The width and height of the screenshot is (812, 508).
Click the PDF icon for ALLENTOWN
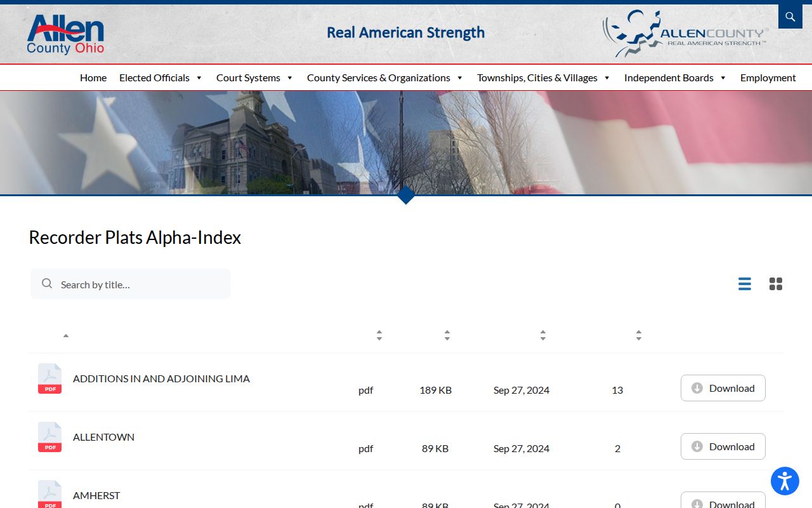(49, 437)
